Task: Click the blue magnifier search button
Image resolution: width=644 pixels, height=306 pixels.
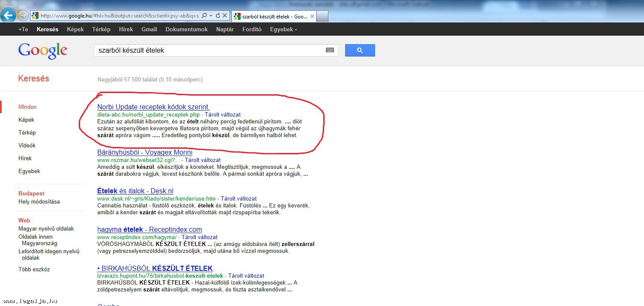Action: click(x=360, y=50)
